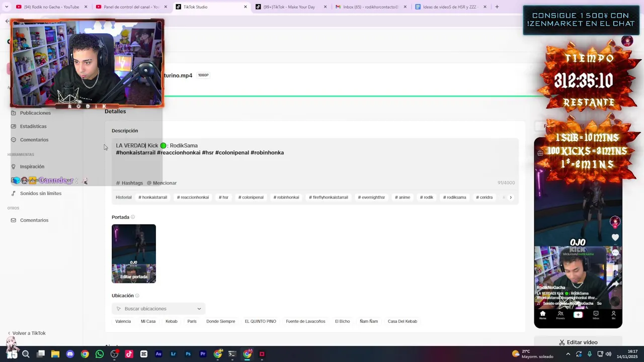This screenshot has width=644, height=362.
Task: Add the # ceridra hashtag chip
Action: (485, 198)
